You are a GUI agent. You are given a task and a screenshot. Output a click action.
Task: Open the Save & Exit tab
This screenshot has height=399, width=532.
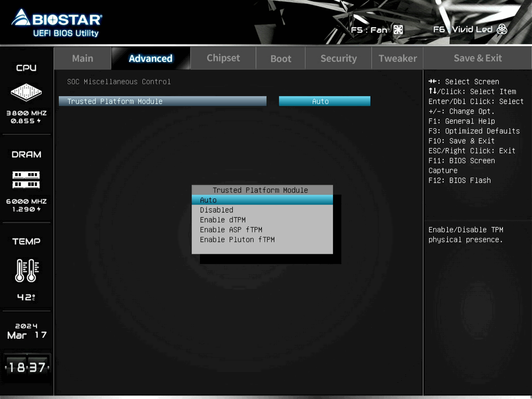(x=478, y=58)
